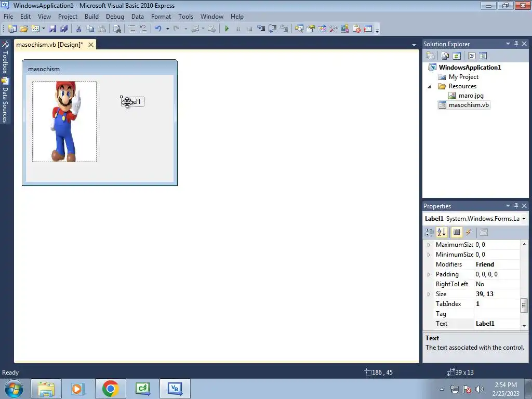The width and height of the screenshot is (532, 399).
Task: Click the Properties list scroll down arrow
Action: point(524,326)
